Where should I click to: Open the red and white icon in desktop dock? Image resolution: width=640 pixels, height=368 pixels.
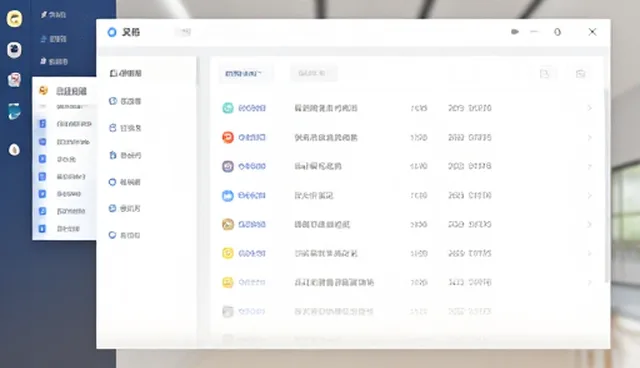click(14, 80)
